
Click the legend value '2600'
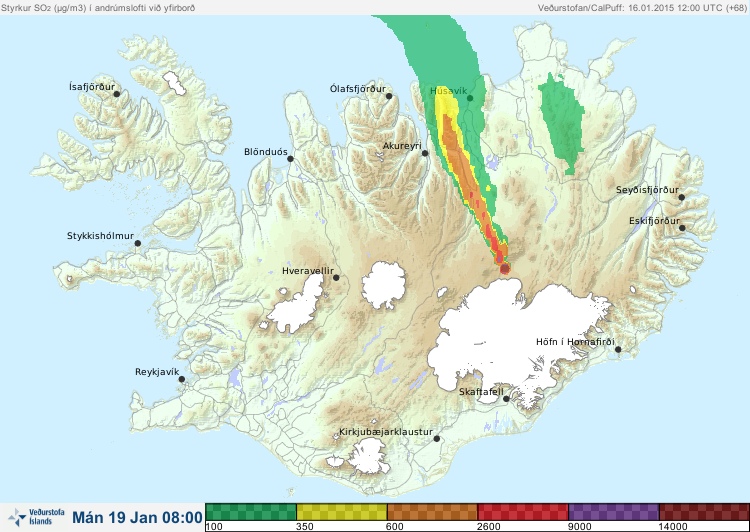click(489, 527)
